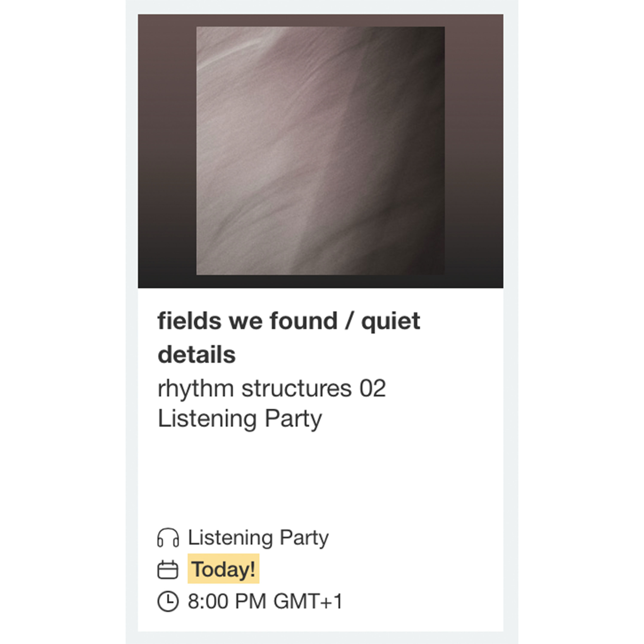Click the "fields we found" title text
644x644 pixels.
point(247,321)
